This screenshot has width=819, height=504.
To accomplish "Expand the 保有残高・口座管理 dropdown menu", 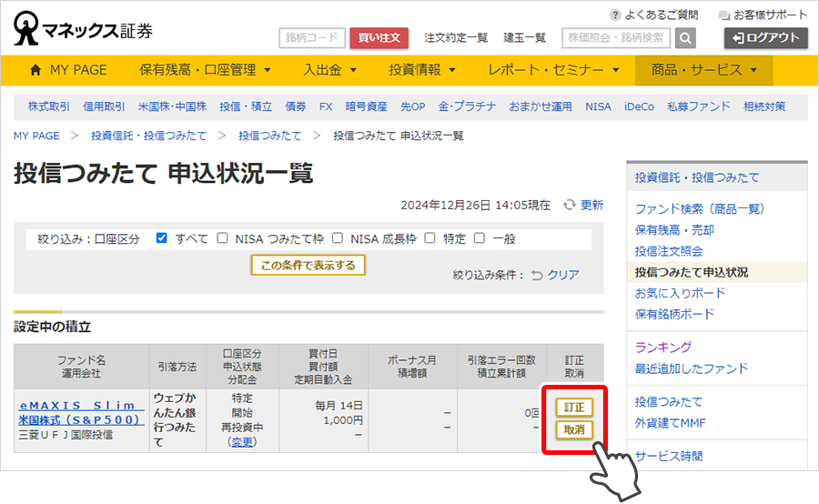I will (205, 70).
